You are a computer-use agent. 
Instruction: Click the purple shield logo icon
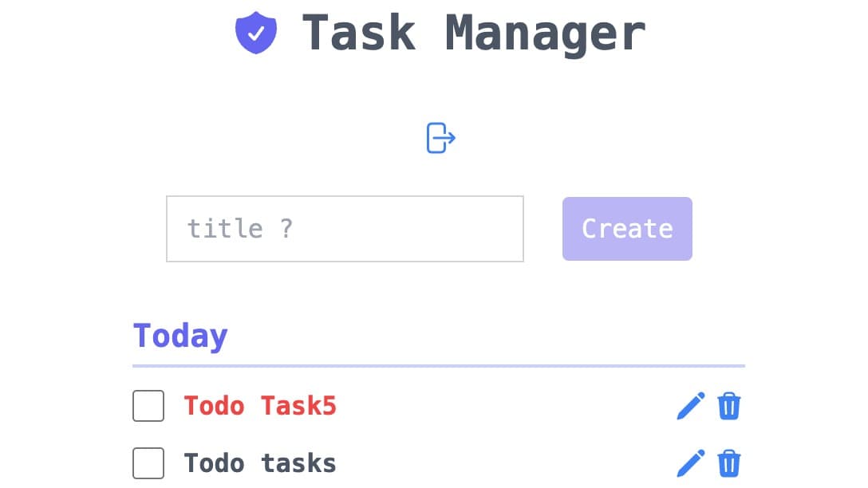click(x=256, y=33)
